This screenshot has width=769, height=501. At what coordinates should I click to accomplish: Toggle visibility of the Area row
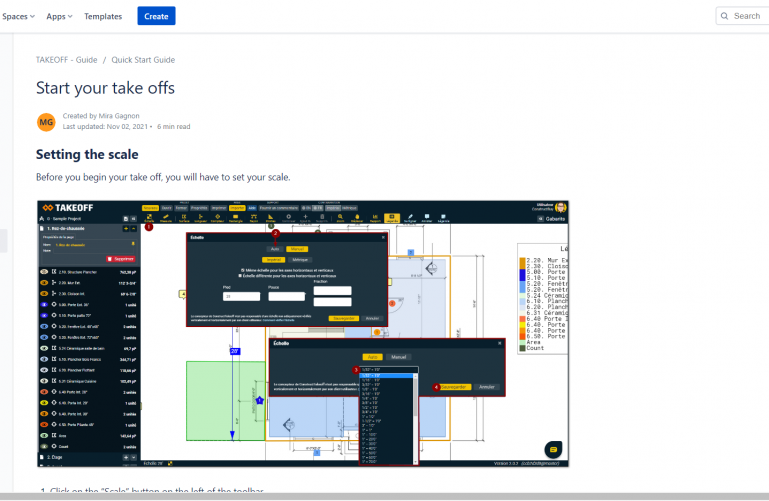[x=44, y=435]
